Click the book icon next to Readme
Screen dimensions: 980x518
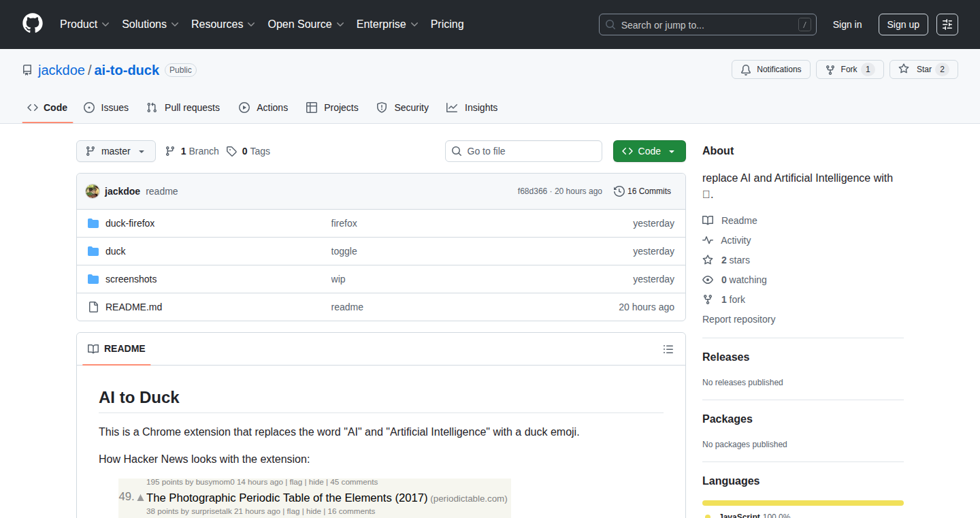(x=708, y=221)
